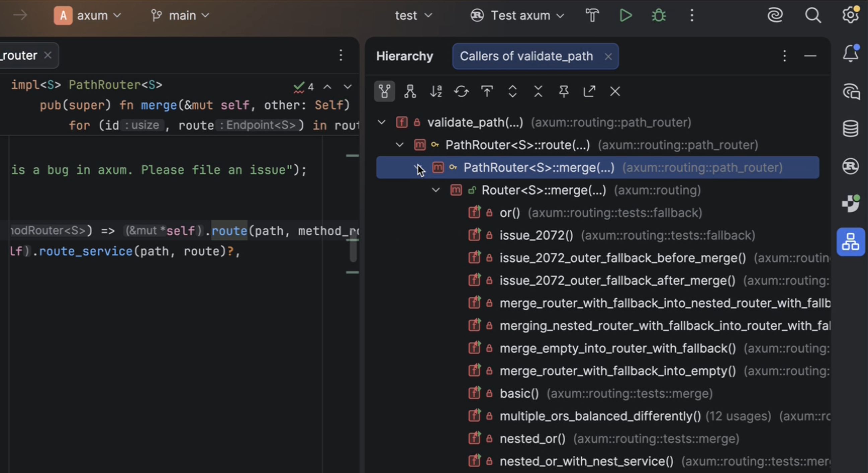Collapse all nodes in Hierarchy tree
This screenshot has width=868, height=473.
(538, 91)
